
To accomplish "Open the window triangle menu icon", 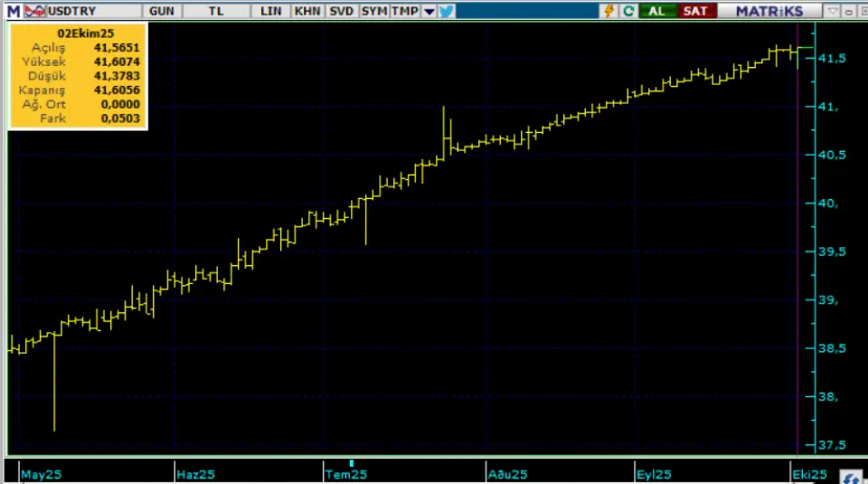I will pos(832,11).
